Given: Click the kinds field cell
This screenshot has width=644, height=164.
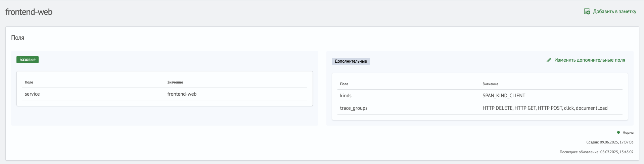Looking at the screenshot, I should click(x=346, y=96).
